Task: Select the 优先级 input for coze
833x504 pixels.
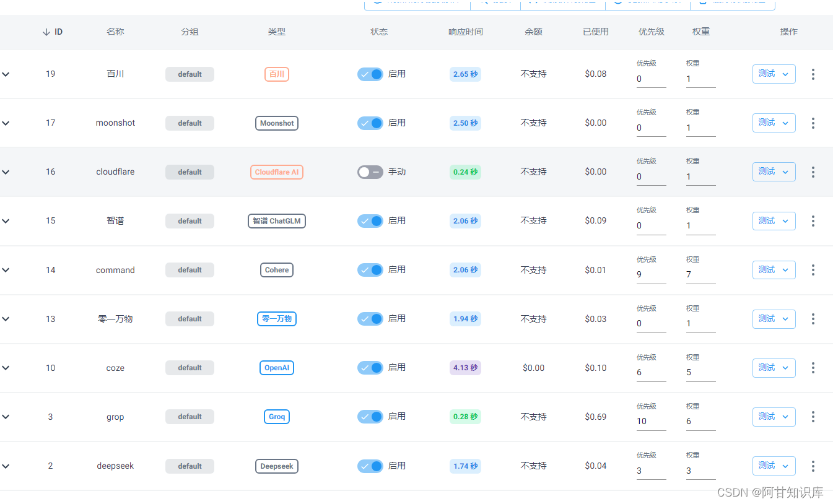Action: click(651, 373)
